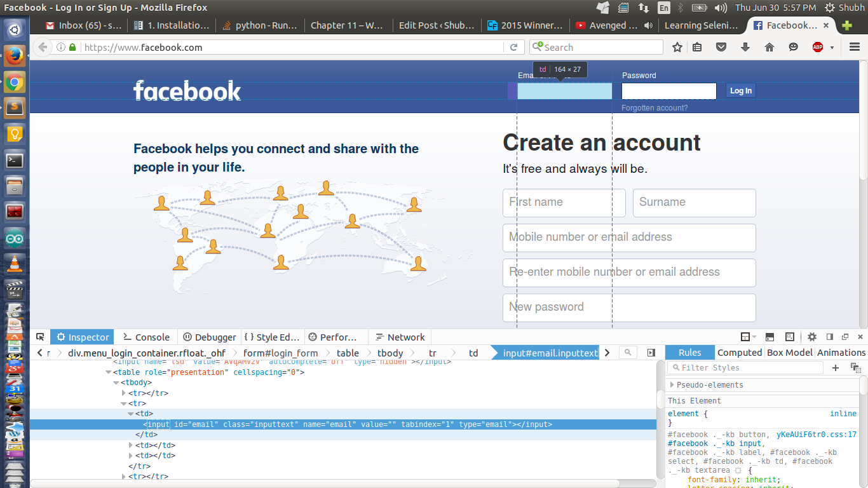The image size is (868, 488).
Task: Switch to the Console tab
Action: (x=146, y=337)
